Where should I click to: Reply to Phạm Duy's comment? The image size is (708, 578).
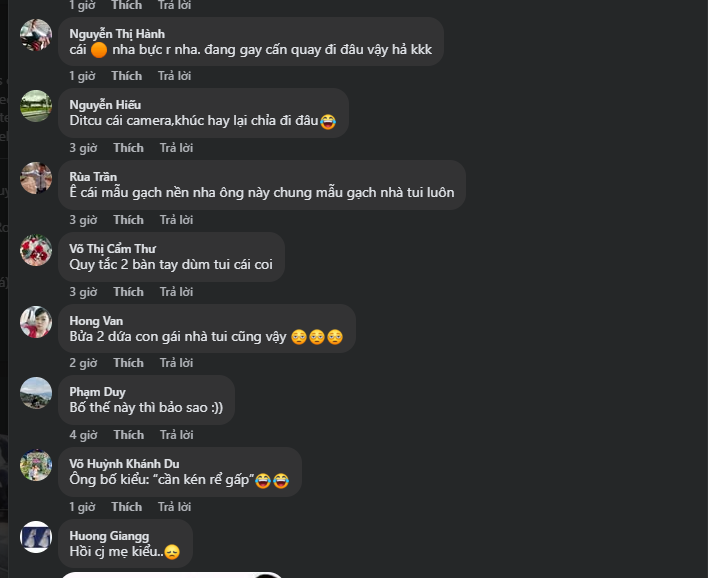176,435
